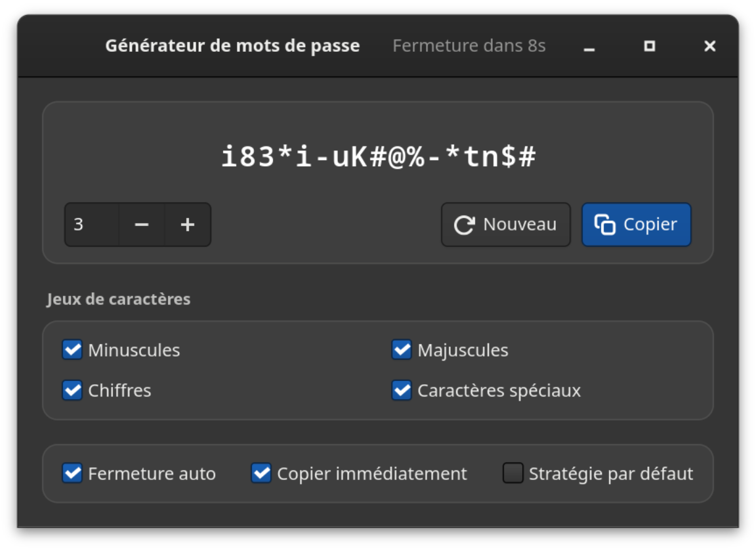Generate a new password with Nouveau
The width and height of the screenshot is (756, 549).
(x=506, y=225)
